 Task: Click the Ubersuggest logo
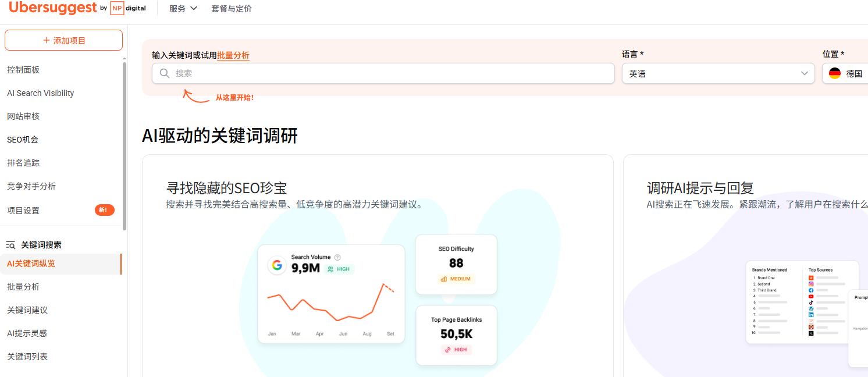click(x=52, y=8)
